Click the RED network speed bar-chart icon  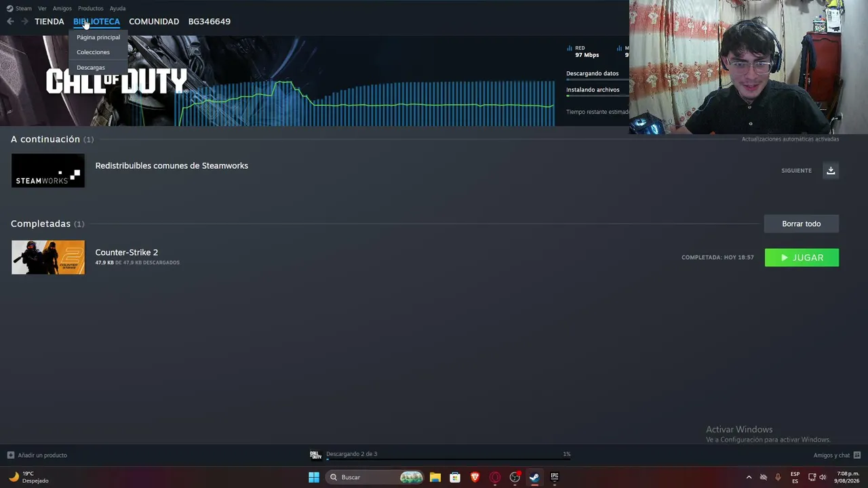pyautogui.click(x=570, y=48)
